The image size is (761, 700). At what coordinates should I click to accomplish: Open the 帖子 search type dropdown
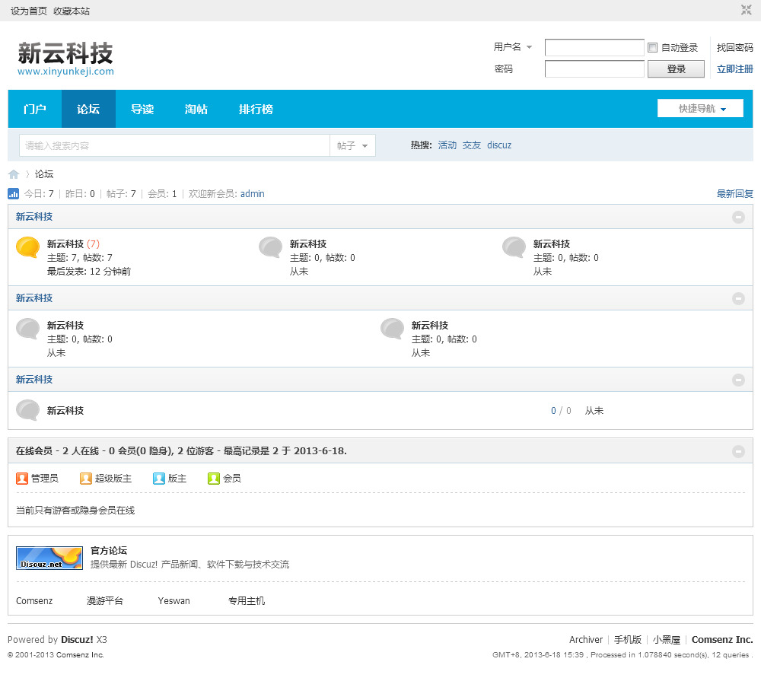[352, 145]
